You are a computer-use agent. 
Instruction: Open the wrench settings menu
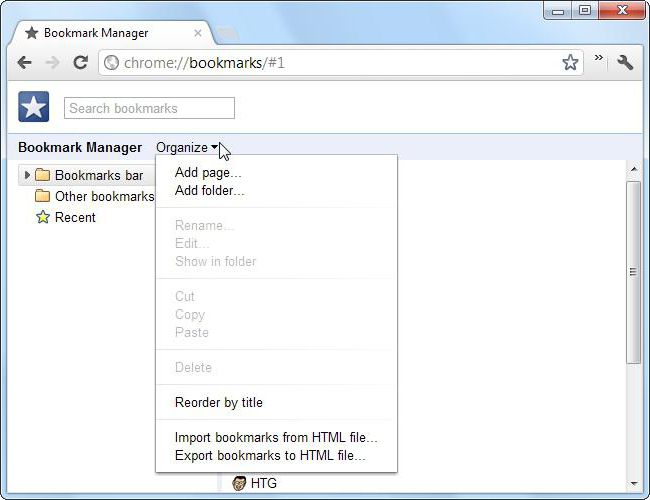click(625, 62)
